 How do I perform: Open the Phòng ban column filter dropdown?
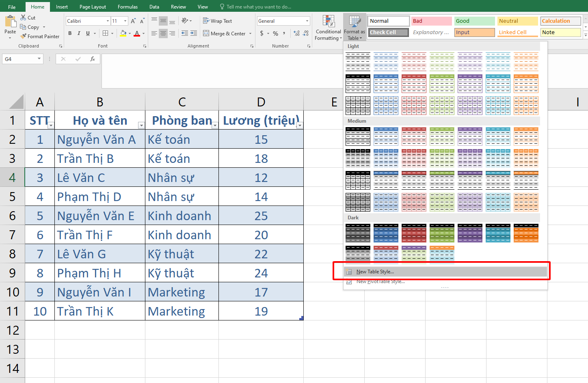(x=215, y=126)
